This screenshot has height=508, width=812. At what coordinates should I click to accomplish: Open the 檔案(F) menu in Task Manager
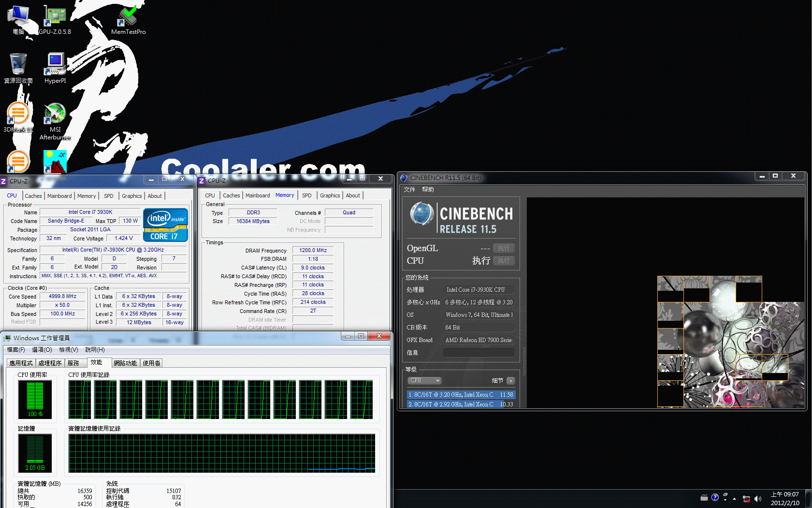click(x=16, y=349)
